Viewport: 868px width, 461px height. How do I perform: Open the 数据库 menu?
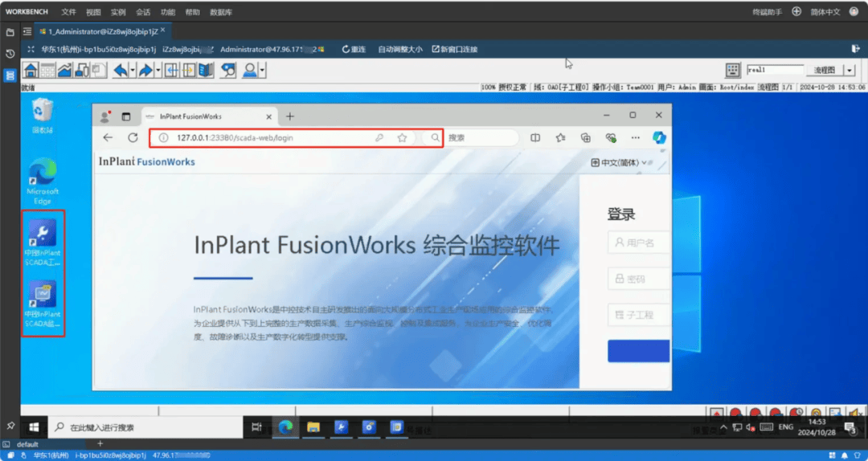[221, 12]
